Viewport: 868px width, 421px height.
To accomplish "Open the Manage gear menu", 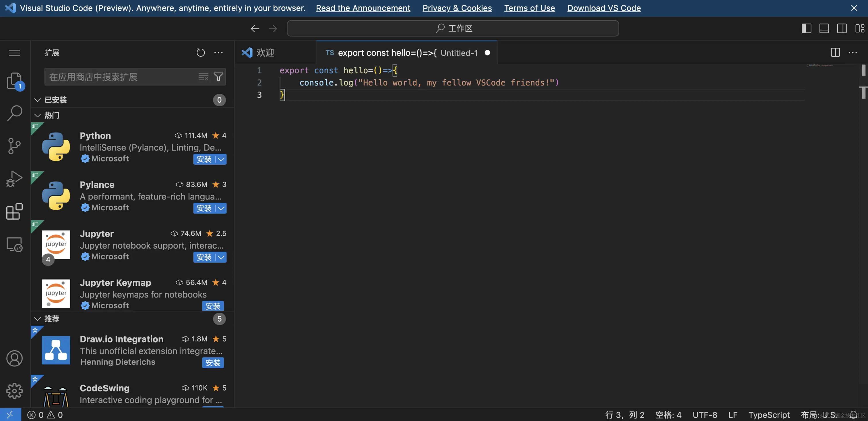I will 14,391.
